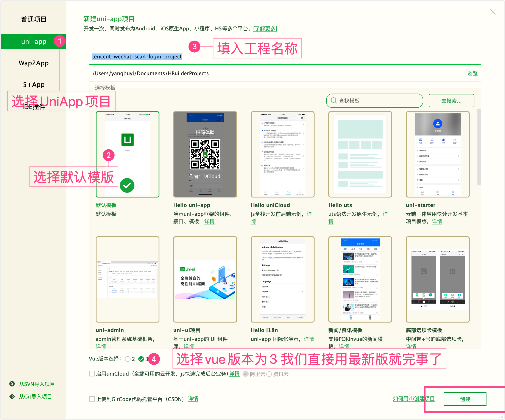Open 详情 link for Hello i18n
The image size is (505, 420).
pyautogui.click(x=309, y=339)
